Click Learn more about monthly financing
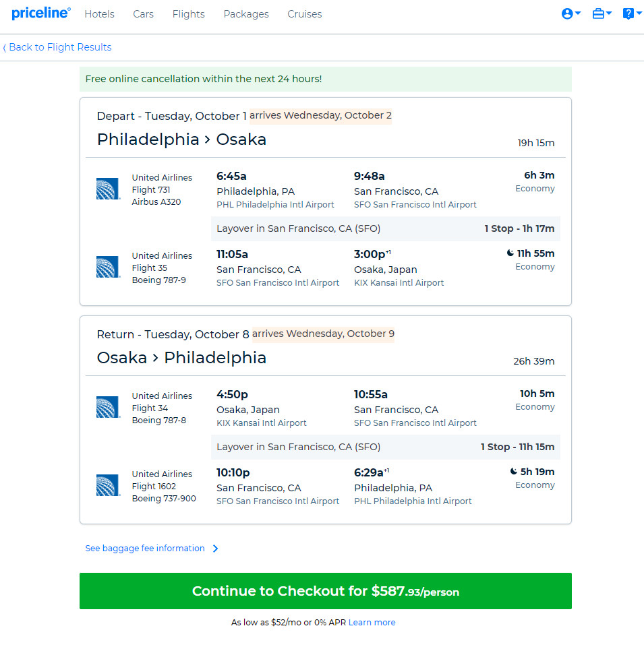The image size is (644, 653). pos(372,622)
